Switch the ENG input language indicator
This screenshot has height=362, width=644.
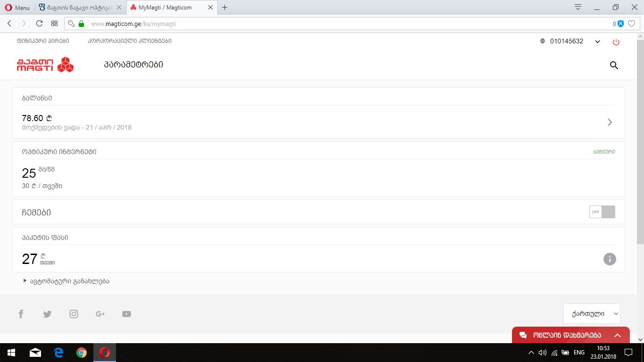coord(579,353)
